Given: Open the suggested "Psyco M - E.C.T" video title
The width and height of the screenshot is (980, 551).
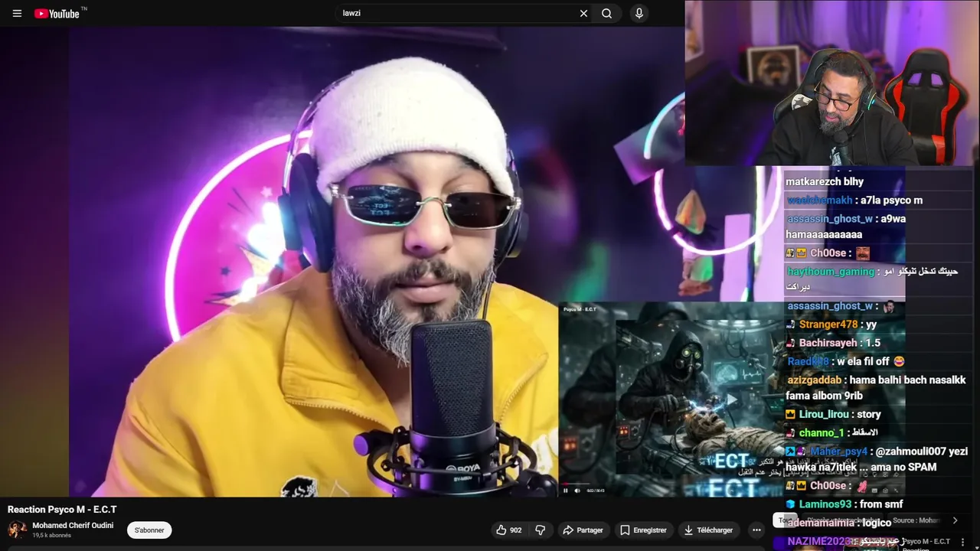Looking at the screenshot, I should pos(926,542).
